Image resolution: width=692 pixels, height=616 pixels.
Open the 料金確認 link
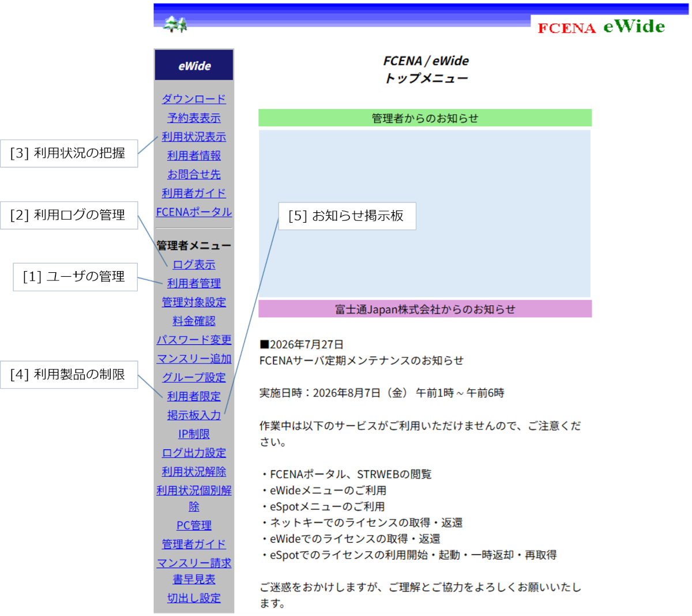click(x=194, y=321)
